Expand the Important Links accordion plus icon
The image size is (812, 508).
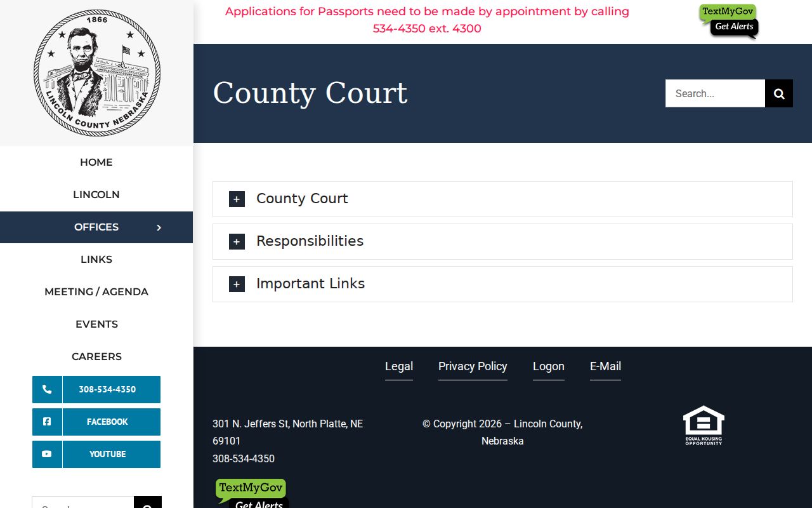coord(237,284)
